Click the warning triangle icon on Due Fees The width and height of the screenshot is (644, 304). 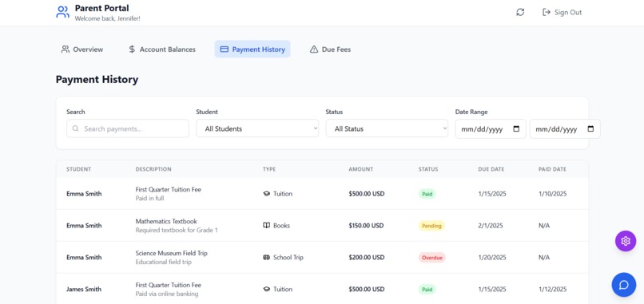(314, 49)
